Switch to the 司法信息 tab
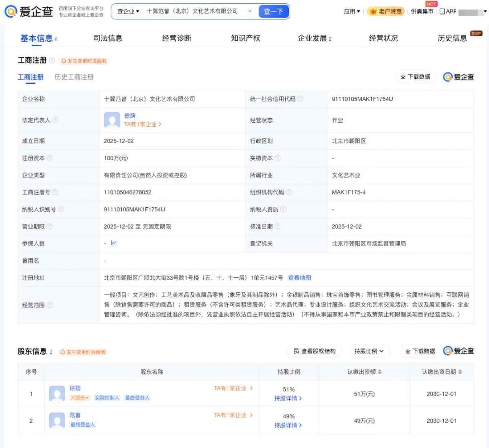The width and height of the screenshot is (489, 448). 108,38
